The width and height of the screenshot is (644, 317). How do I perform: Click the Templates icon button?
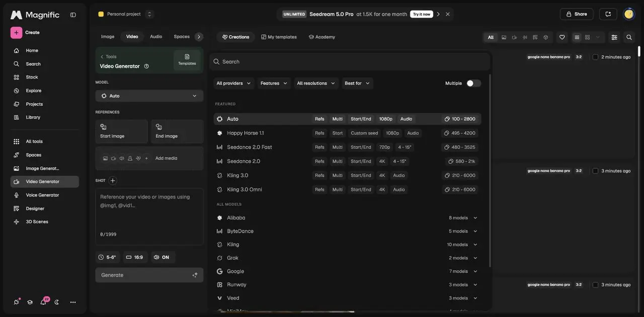(x=187, y=60)
